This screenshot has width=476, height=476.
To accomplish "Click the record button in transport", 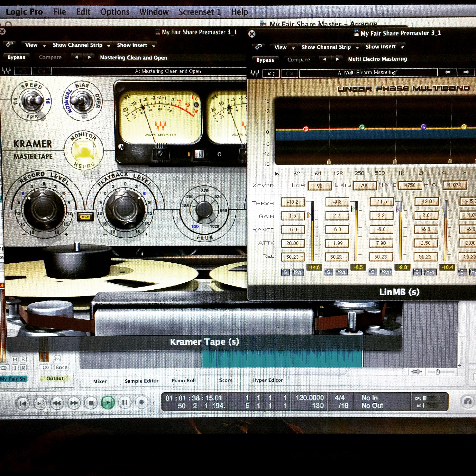I will (x=142, y=402).
